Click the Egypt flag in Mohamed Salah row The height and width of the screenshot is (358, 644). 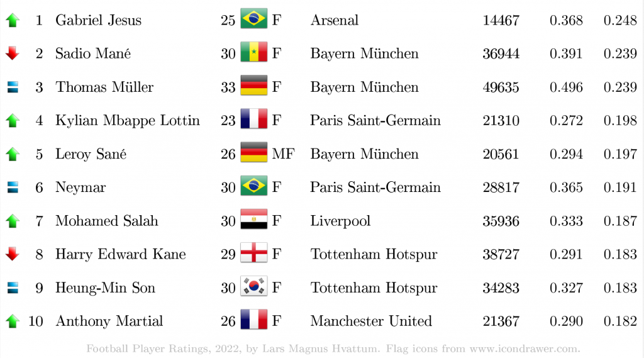point(254,219)
